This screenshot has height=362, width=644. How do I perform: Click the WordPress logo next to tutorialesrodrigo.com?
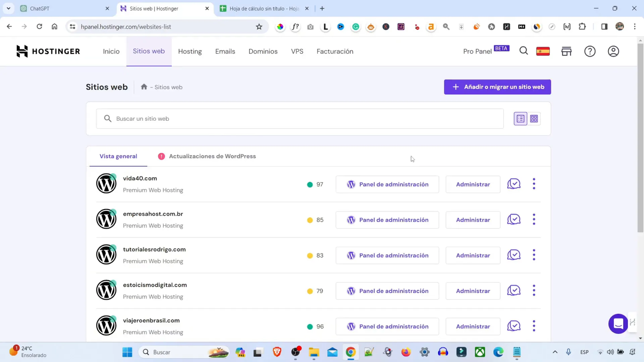pyautogui.click(x=106, y=255)
